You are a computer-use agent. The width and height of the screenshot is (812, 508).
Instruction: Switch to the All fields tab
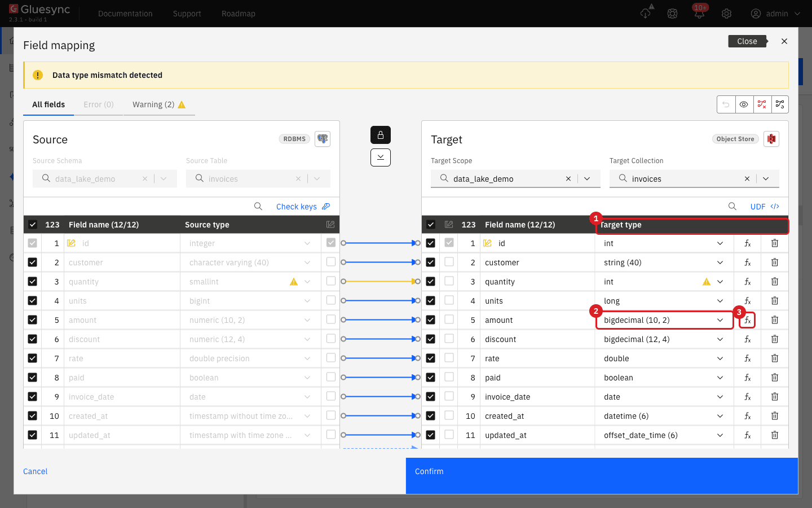48,104
